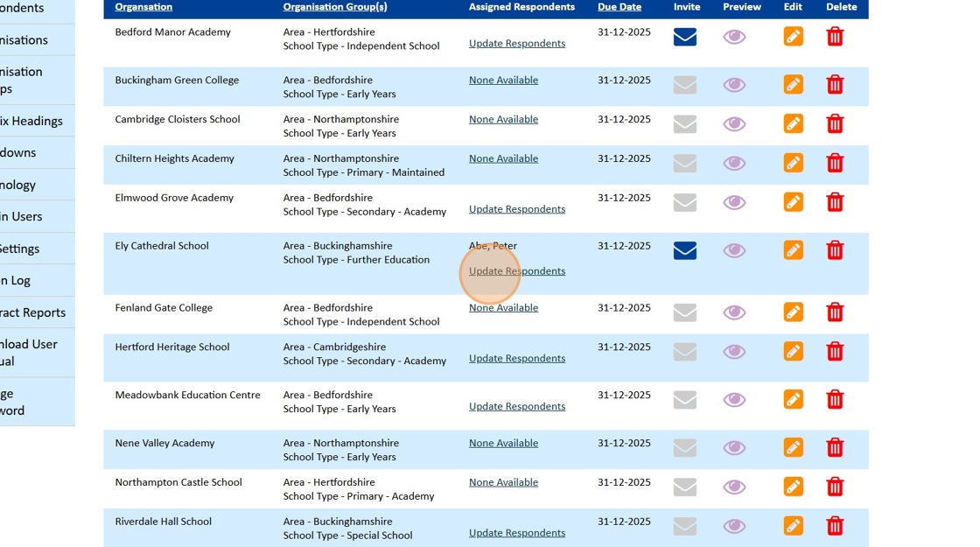980x547 pixels.
Task: Open Change Password sidebar item
Action: click(x=38, y=402)
